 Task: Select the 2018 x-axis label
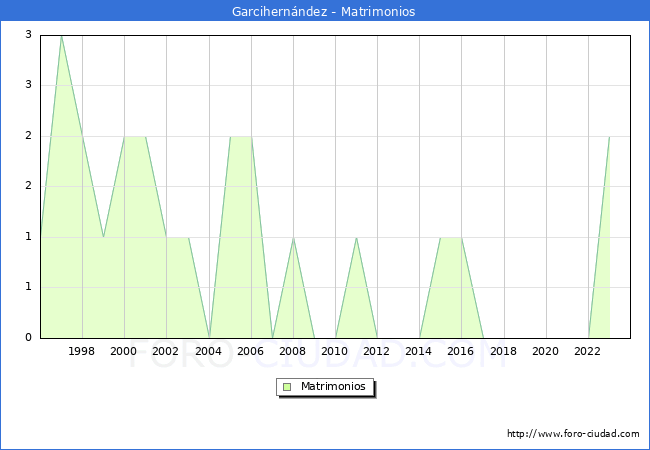coord(503,351)
